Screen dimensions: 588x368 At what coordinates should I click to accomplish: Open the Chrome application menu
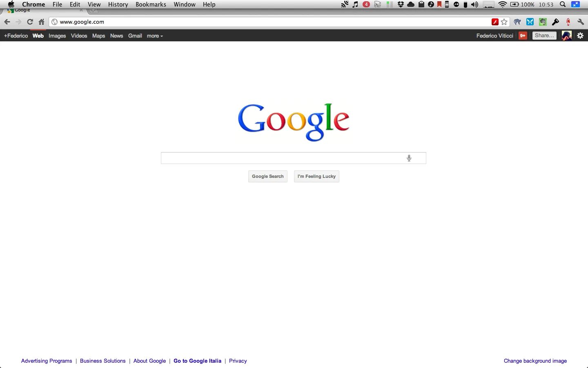click(x=33, y=4)
